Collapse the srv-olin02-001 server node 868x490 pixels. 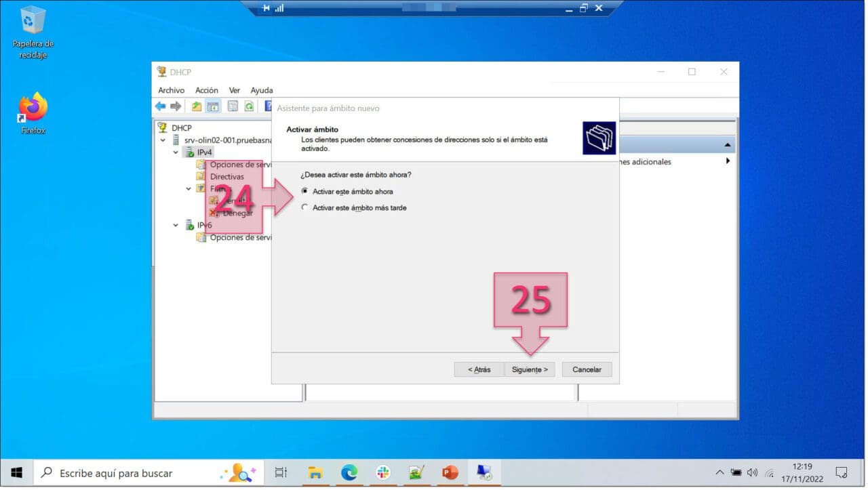tap(163, 140)
